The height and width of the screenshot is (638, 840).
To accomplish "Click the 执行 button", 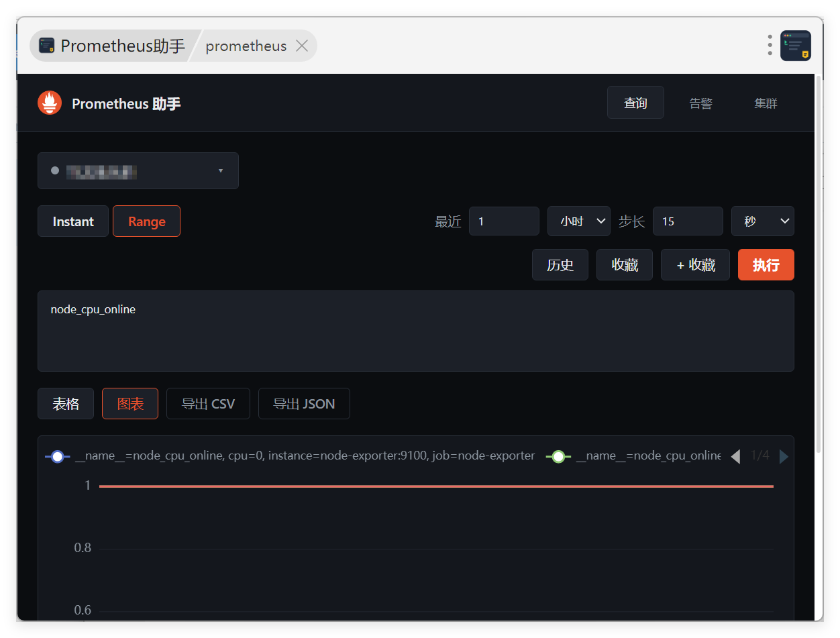I will (x=766, y=265).
